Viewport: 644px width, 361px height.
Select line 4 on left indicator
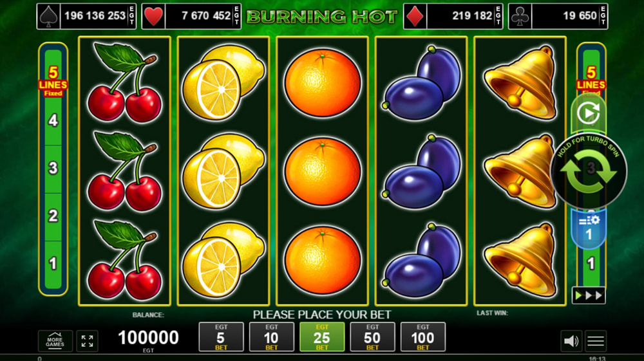tap(53, 120)
